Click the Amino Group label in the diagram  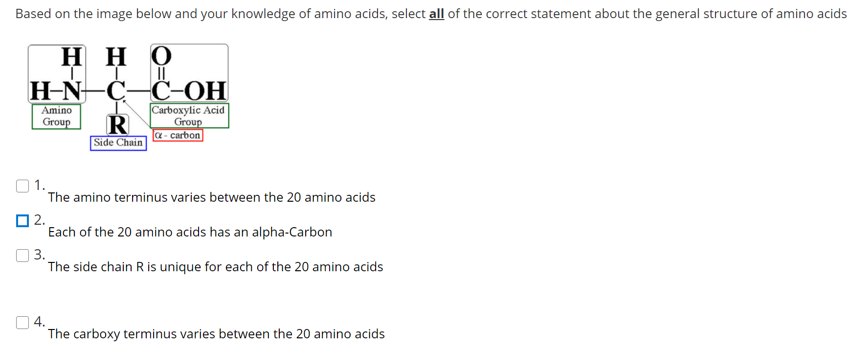[56, 116]
